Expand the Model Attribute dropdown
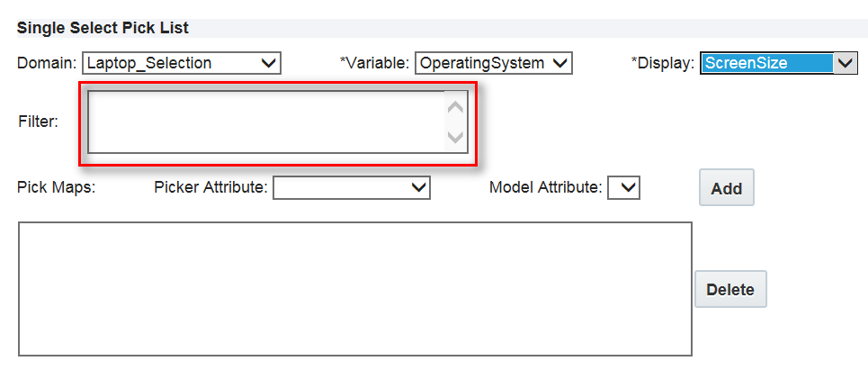The image size is (868, 370). 624,187
